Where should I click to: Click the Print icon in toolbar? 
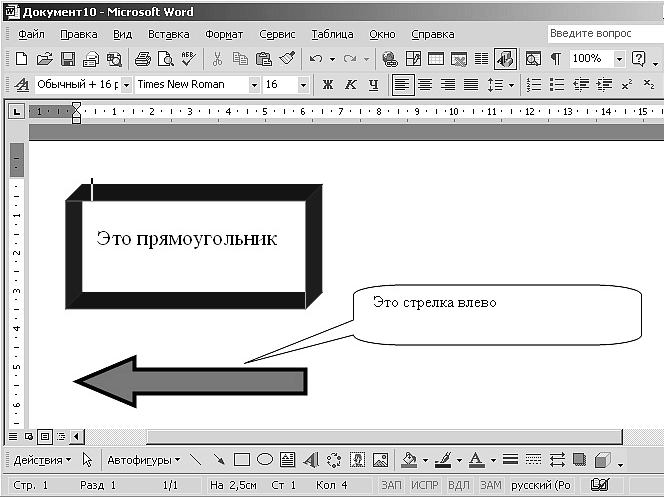tap(143, 59)
